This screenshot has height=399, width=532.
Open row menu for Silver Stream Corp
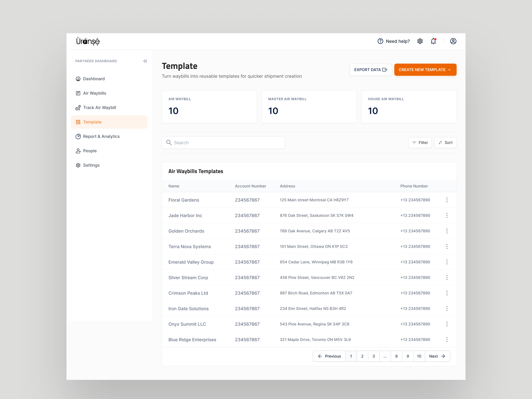tap(447, 278)
